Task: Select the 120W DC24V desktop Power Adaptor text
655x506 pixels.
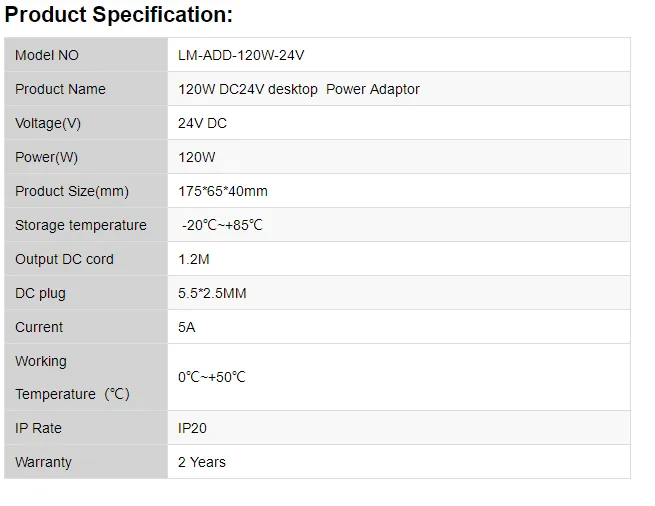Action: (299, 89)
